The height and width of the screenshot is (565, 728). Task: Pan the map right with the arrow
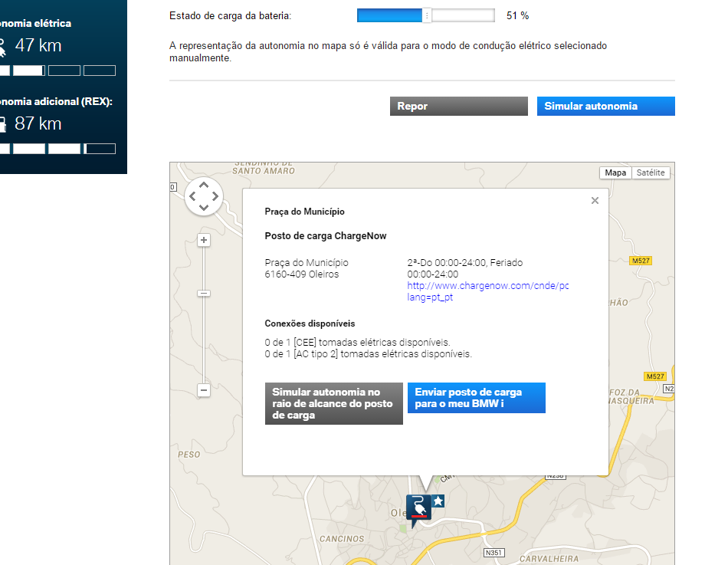[215, 196]
